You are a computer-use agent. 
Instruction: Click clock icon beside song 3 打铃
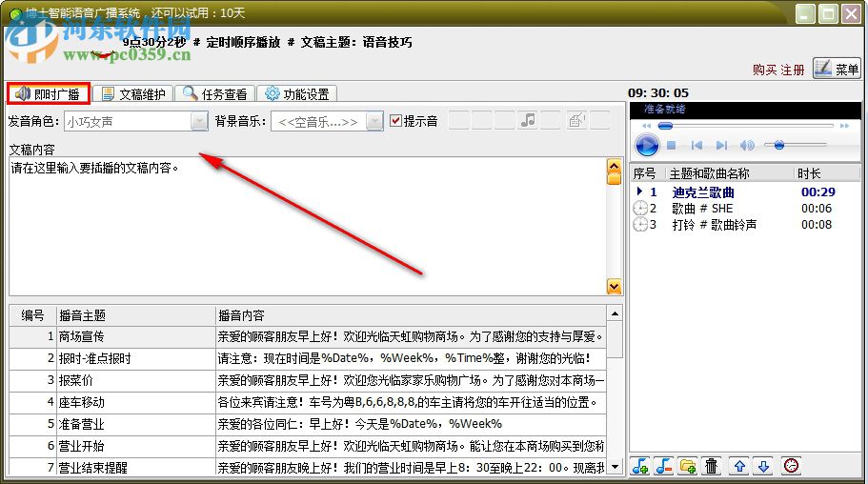640,224
